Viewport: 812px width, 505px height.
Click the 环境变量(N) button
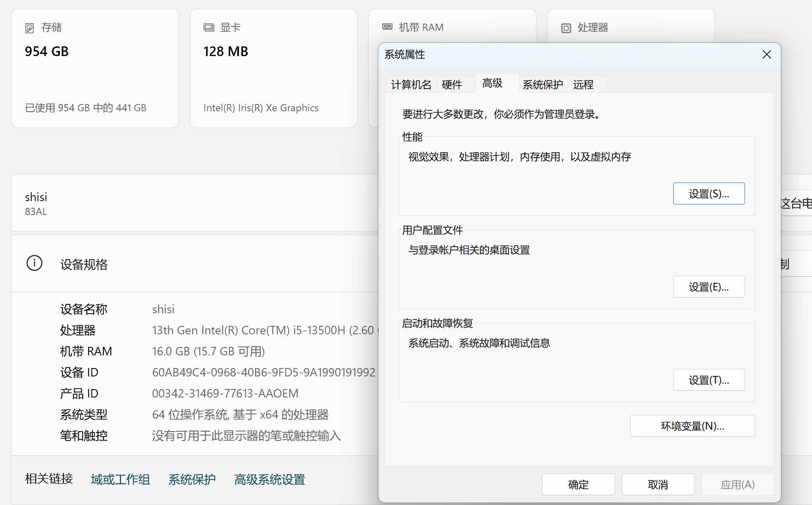[x=692, y=426]
